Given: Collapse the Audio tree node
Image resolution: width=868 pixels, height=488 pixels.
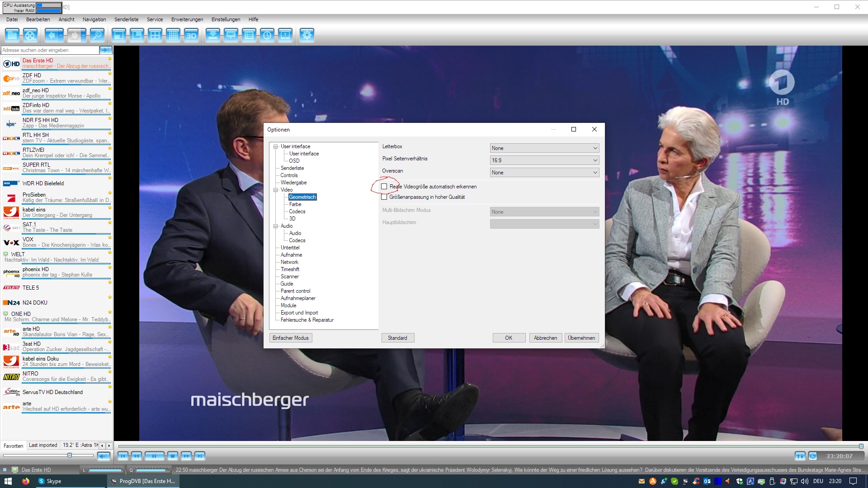Looking at the screenshot, I should (275, 226).
